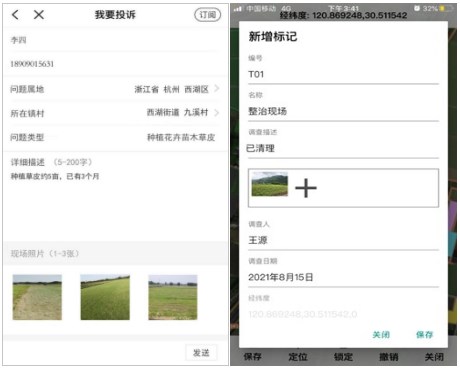The image size is (460, 371).
Task: Open the third site photo thumbnail
Action: 173,297
